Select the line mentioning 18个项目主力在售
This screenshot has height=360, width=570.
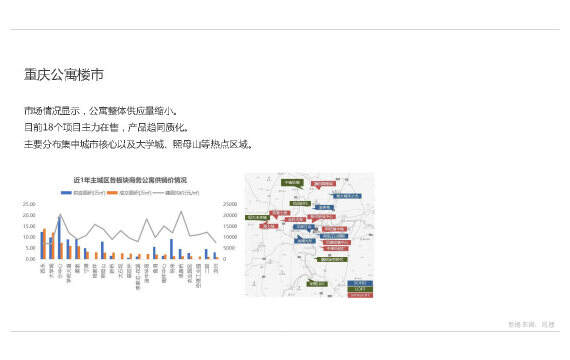pyautogui.click(x=107, y=127)
